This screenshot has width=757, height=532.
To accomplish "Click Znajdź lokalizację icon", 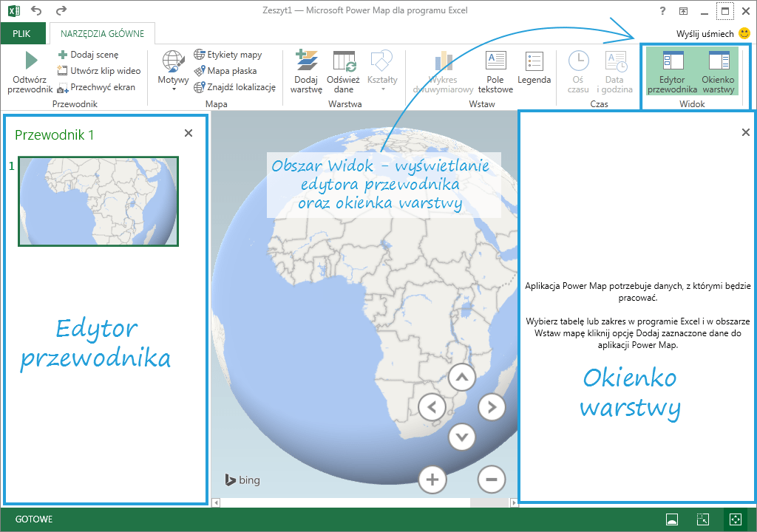I will tap(200, 87).
